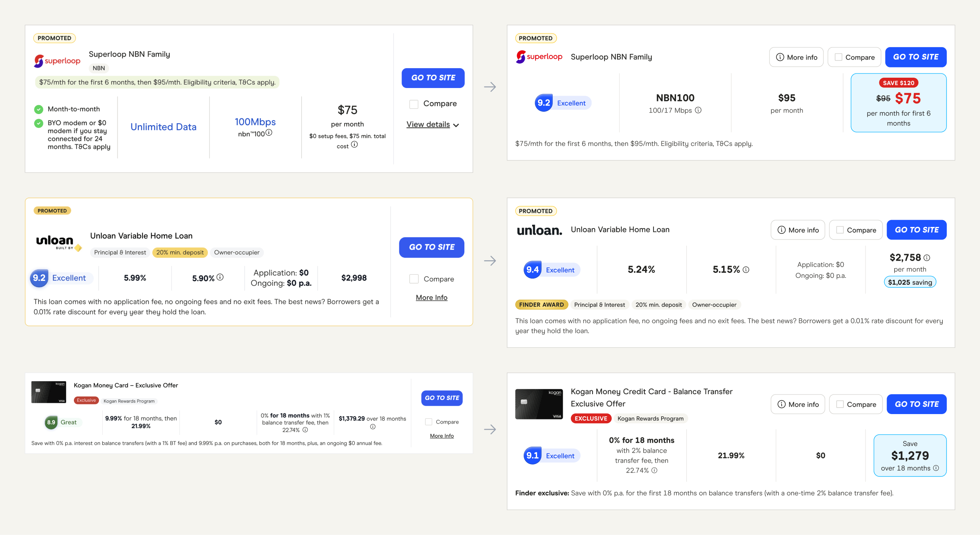The width and height of the screenshot is (980, 535).
Task: Click the "NBN100" heading
Action: point(675,98)
